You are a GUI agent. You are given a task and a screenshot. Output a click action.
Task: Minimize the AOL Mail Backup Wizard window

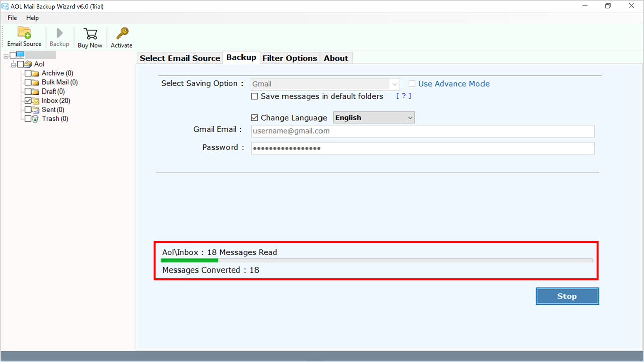584,6
